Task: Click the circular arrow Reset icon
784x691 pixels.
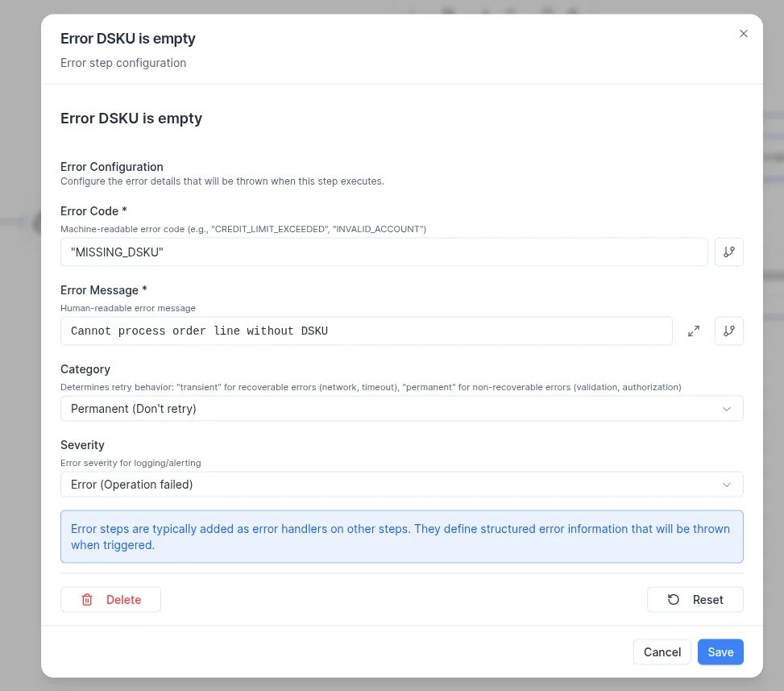Action: pyautogui.click(x=674, y=600)
